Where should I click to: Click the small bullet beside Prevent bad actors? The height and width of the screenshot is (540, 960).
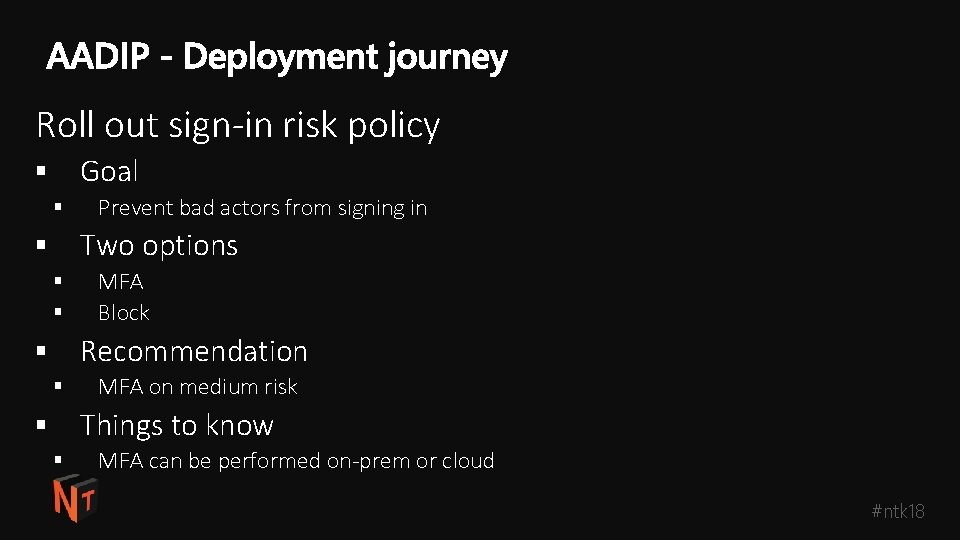click(58, 207)
